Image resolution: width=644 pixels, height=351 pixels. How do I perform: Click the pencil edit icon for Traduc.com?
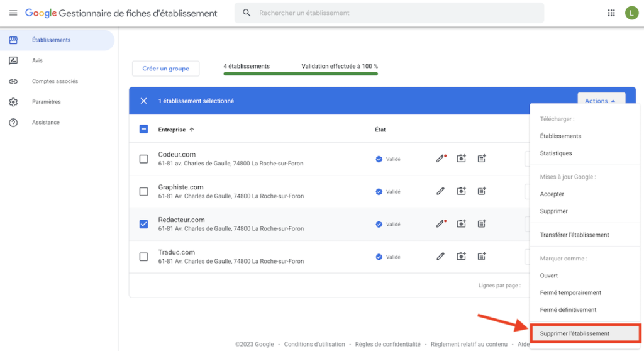click(x=440, y=256)
